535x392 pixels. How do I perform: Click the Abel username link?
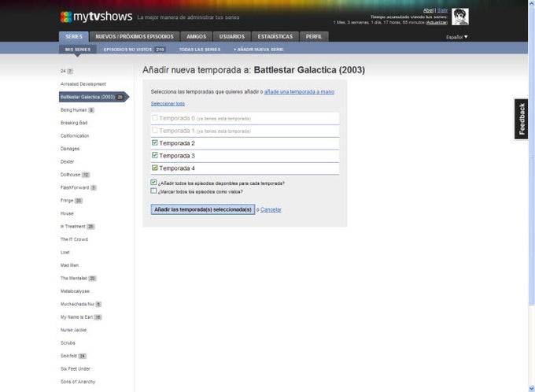[428, 10]
